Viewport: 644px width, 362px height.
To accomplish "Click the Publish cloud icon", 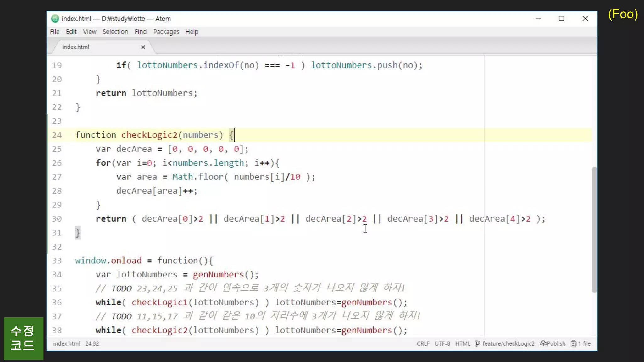I will click(543, 343).
